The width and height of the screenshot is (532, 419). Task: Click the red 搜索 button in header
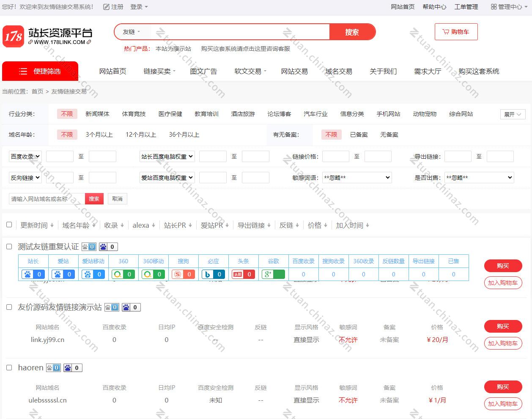point(352,32)
